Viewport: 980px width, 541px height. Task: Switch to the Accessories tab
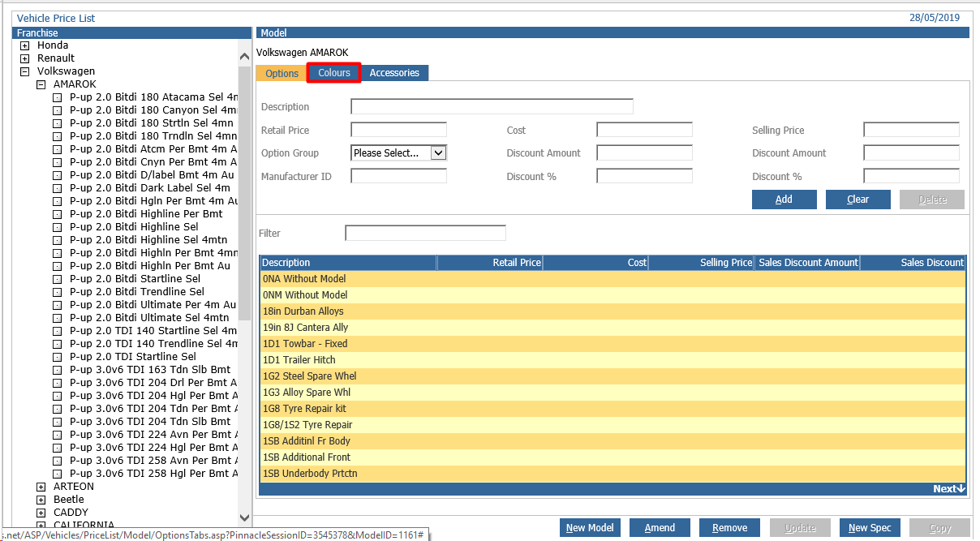tap(394, 73)
